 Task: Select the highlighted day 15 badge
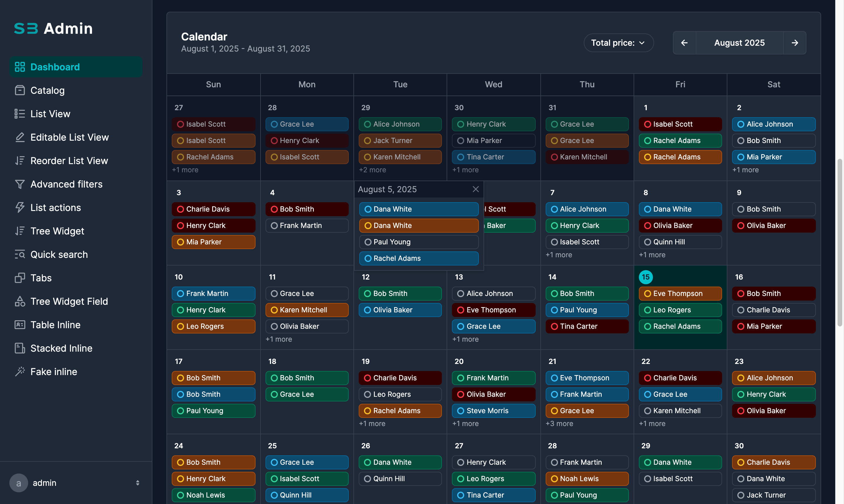coord(646,277)
